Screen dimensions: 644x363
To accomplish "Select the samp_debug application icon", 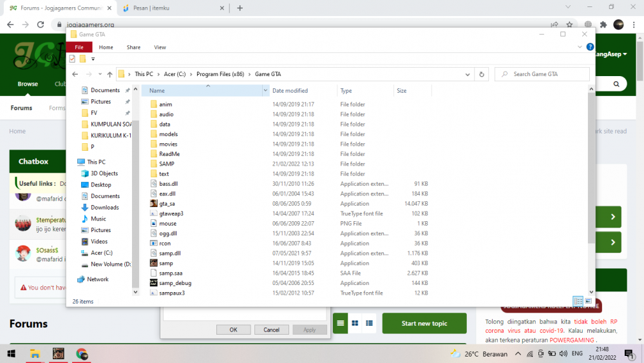I will (154, 283).
